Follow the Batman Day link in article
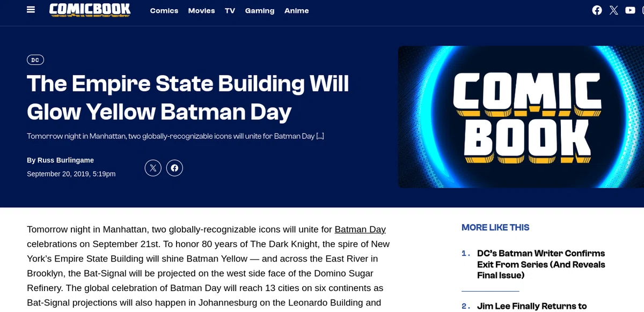The image size is (644, 312). [360, 229]
